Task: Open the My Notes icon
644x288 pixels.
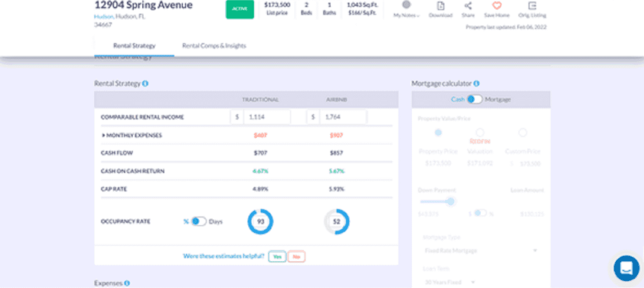Action: tap(406, 5)
